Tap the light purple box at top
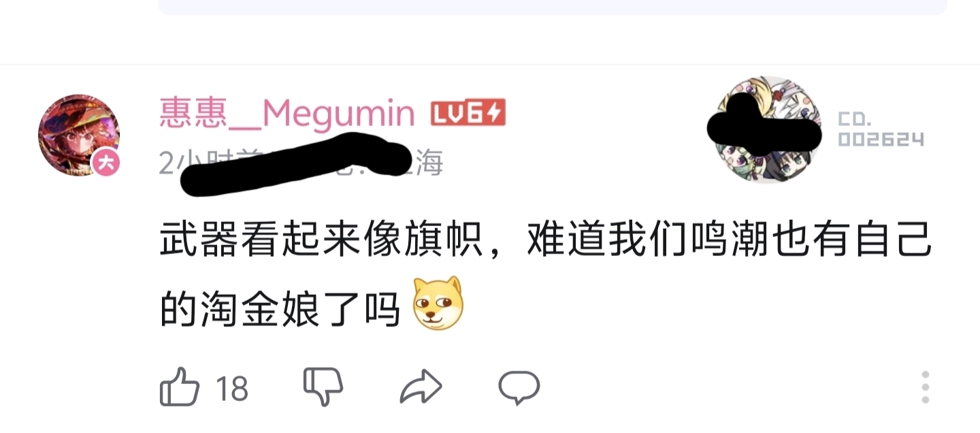The width and height of the screenshot is (980, 433). pyautogui.click(x=552, y=7)
